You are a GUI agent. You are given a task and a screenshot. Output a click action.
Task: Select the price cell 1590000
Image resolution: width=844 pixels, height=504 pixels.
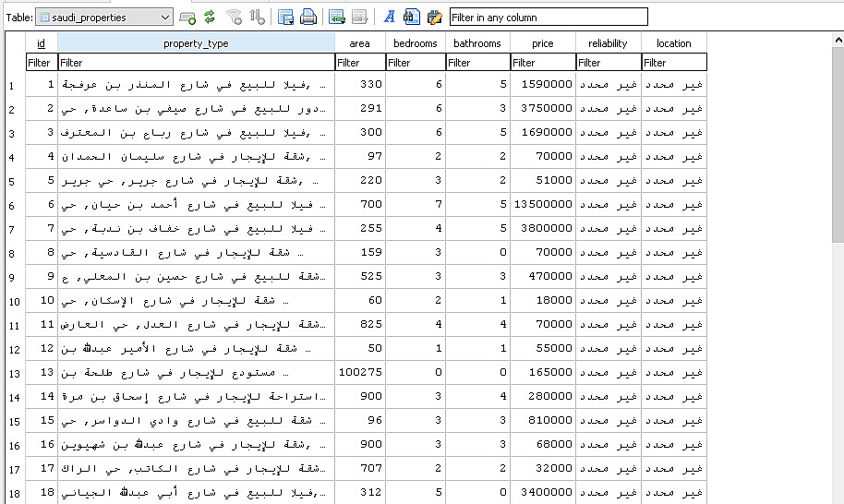tap(543, 84)
